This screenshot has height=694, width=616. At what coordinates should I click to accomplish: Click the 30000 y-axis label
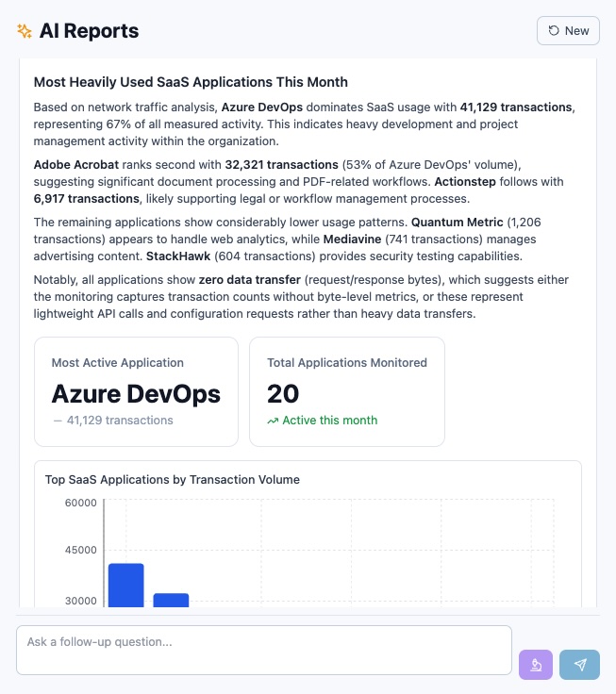coord(80,601)
